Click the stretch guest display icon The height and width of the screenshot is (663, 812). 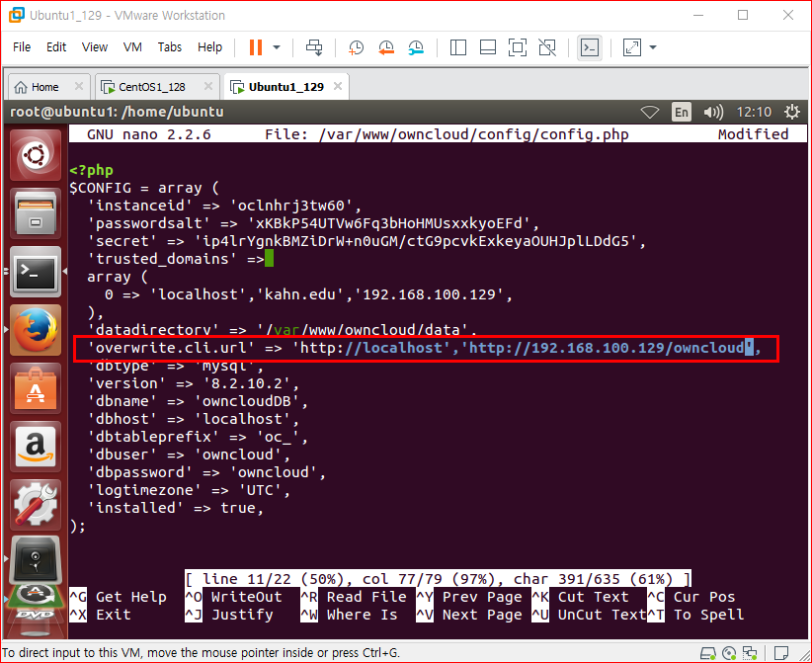tap(632, 47)
